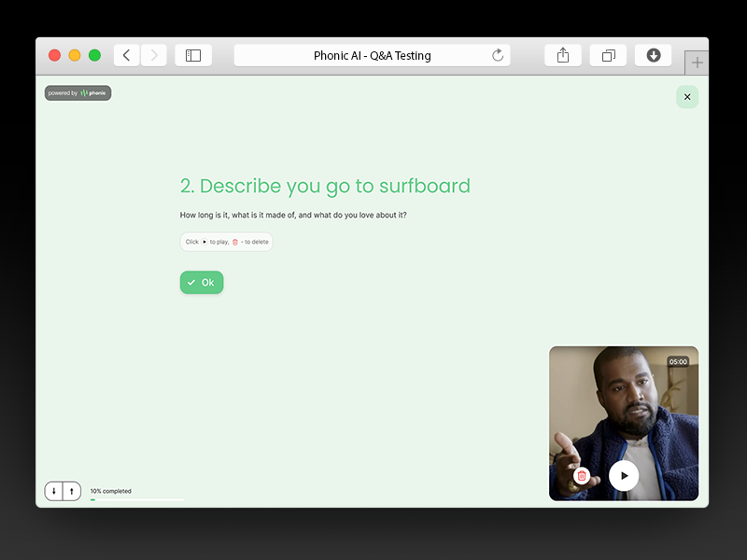Click the video response thumbnail
Image resolution: width=747 pixels, height=560 pixels.
tap(624, 424)
